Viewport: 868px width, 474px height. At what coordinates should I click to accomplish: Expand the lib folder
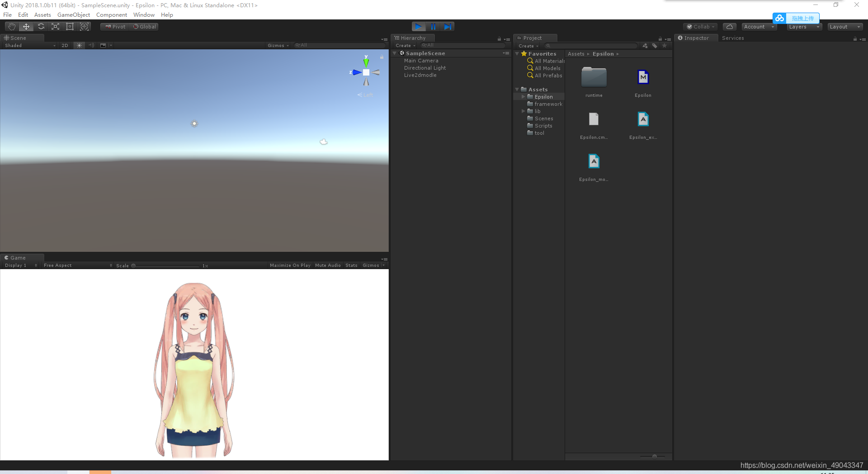click(524, 111)
